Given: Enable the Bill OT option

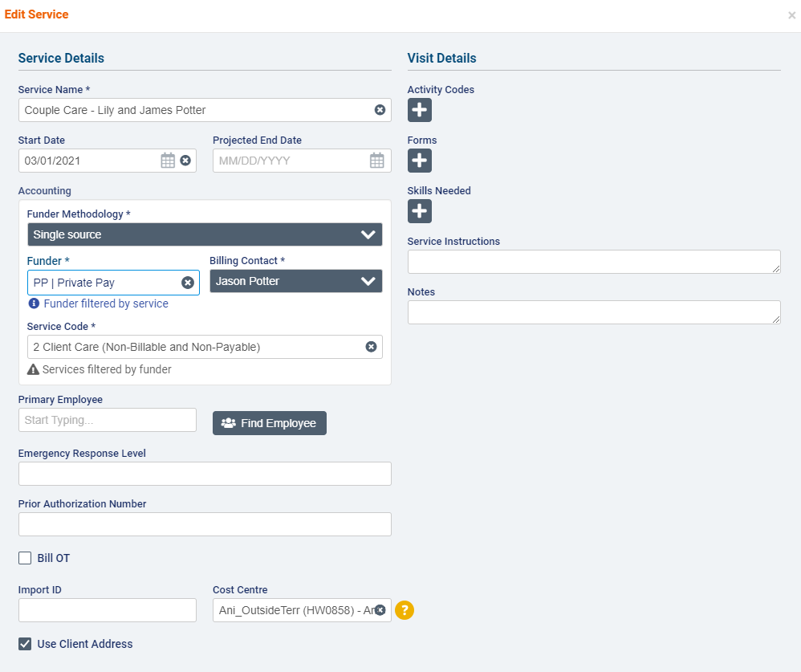Looking at the screenshot, I should click(x=24, y=557).
